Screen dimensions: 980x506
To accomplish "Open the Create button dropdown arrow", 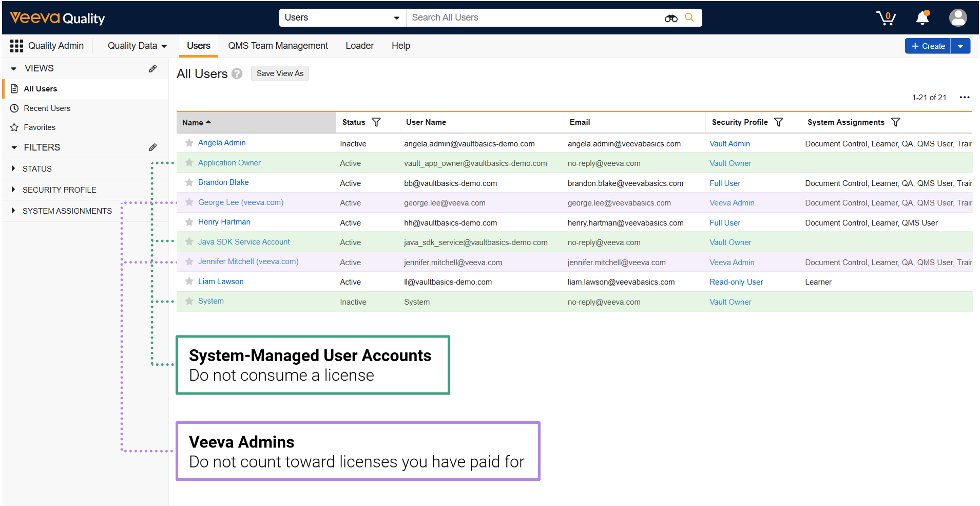I will click(961, 46).
